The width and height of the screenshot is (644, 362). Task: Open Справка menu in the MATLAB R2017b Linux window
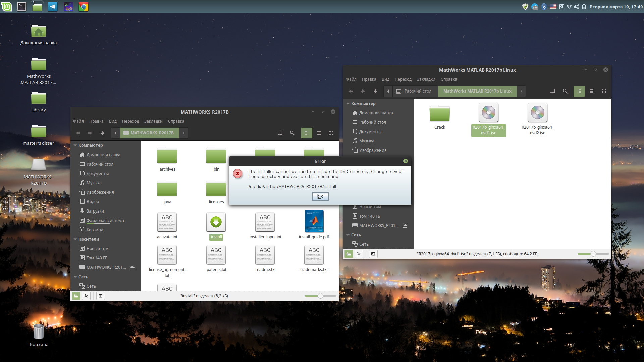pyautogui.click(x=449, y=79)
